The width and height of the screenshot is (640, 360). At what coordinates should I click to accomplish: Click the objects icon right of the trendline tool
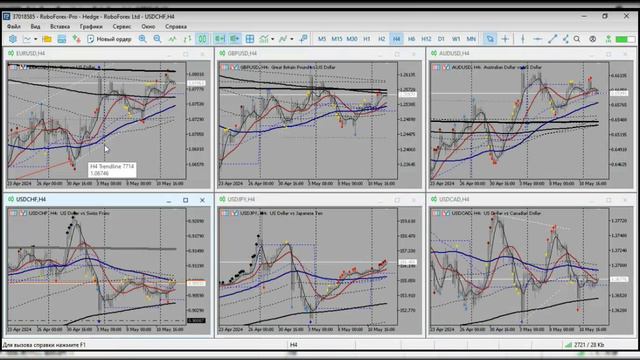(566, 39)
